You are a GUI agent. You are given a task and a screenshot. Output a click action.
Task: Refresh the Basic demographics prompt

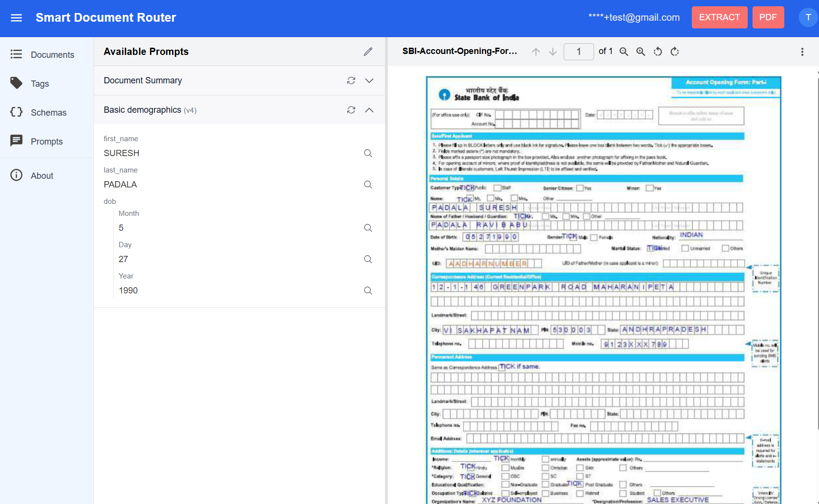pyautogui.click(x=351, y=110)
